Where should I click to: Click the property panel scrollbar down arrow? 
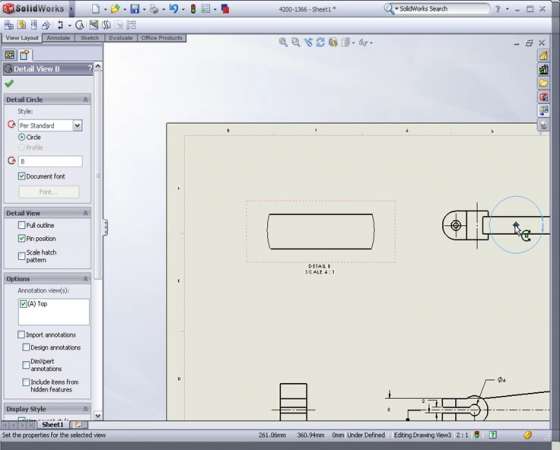[98, 415]
